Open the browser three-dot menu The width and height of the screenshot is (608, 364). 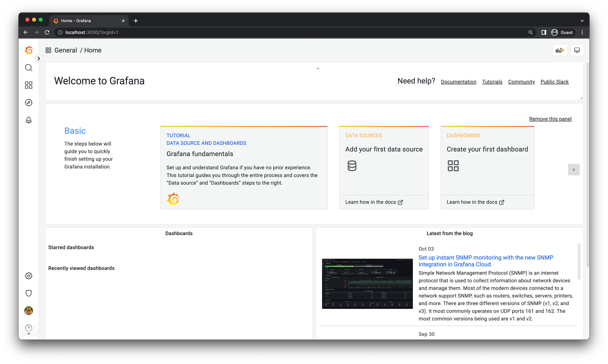[582, 32]
